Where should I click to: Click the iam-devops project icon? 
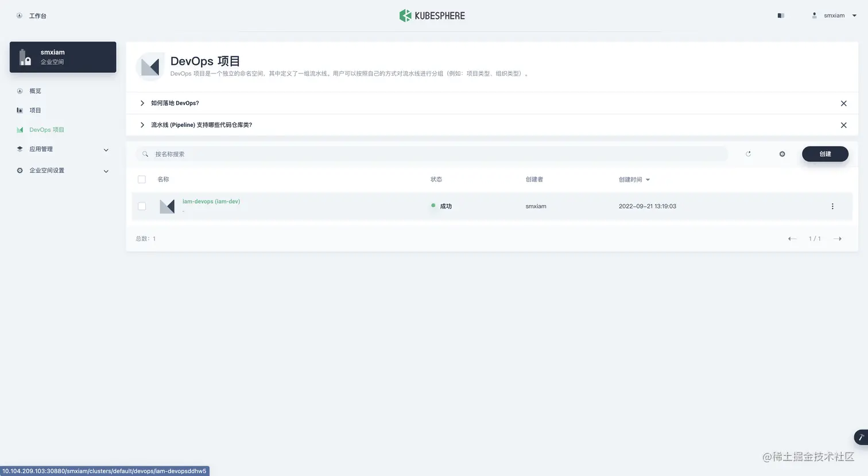(167, 206)
